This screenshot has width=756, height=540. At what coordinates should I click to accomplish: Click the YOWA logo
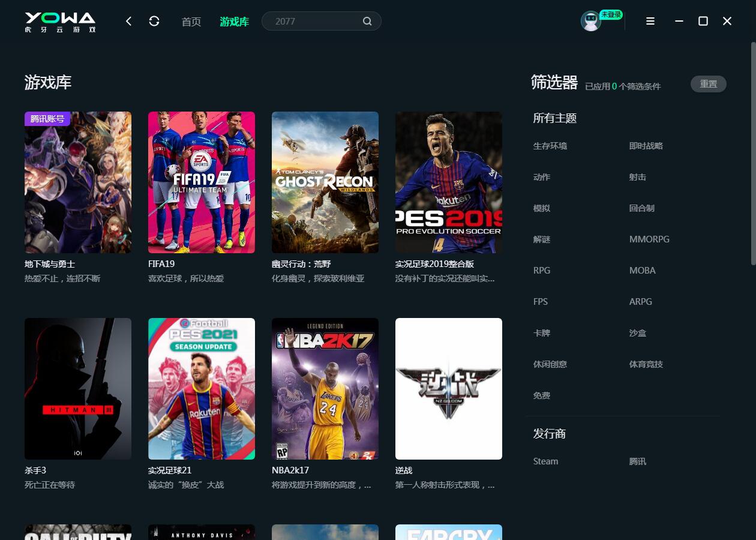pyautogui.click(x=60, y=22)
